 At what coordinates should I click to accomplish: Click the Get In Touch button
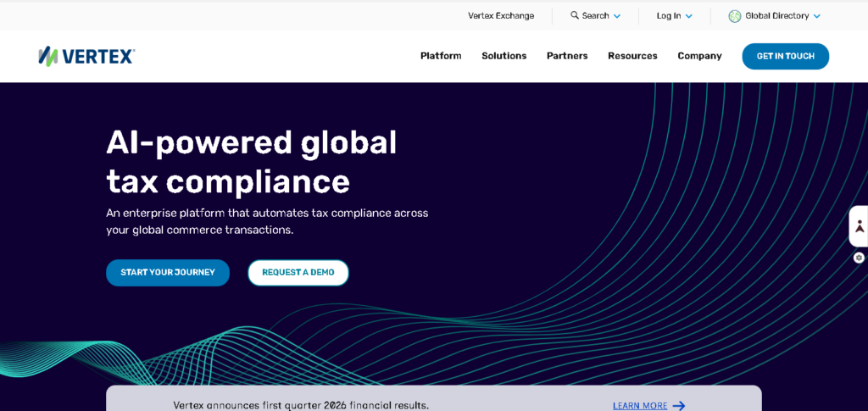coord(786,57)
